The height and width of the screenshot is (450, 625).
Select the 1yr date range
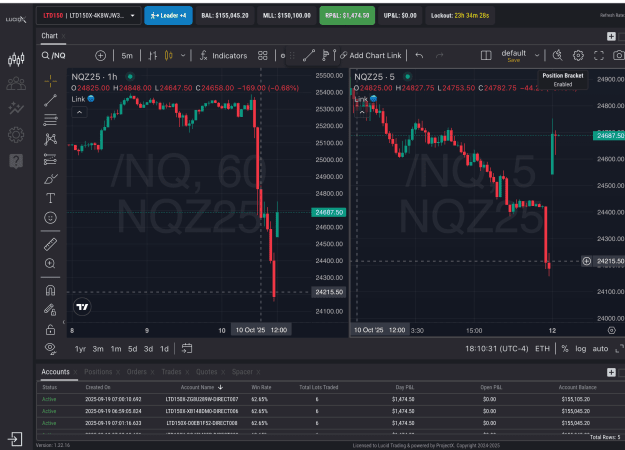pos(81,349)
